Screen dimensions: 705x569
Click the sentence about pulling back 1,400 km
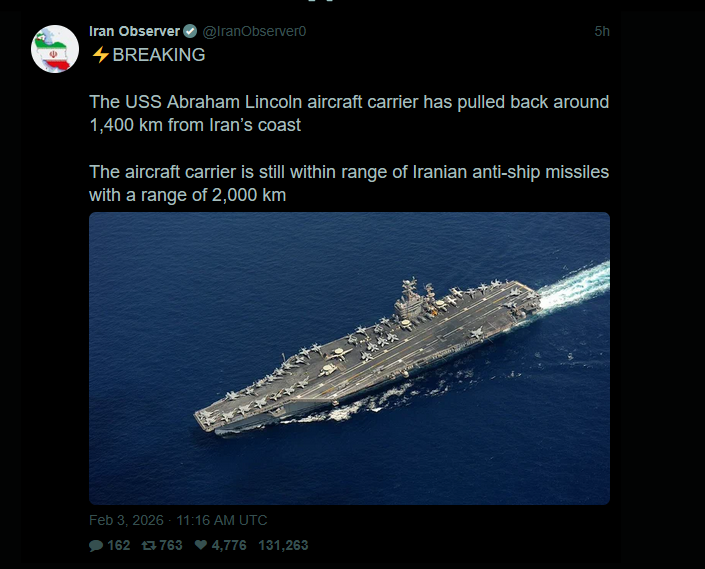348,114
